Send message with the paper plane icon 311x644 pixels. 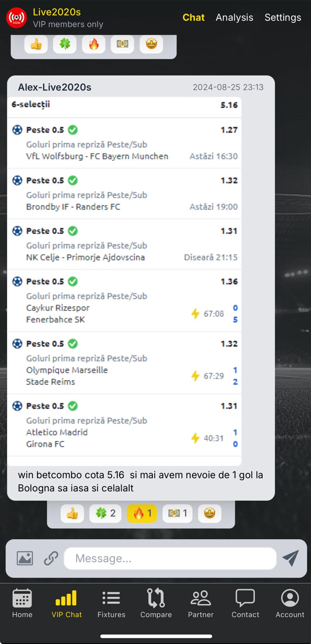(x=290, y=558)
